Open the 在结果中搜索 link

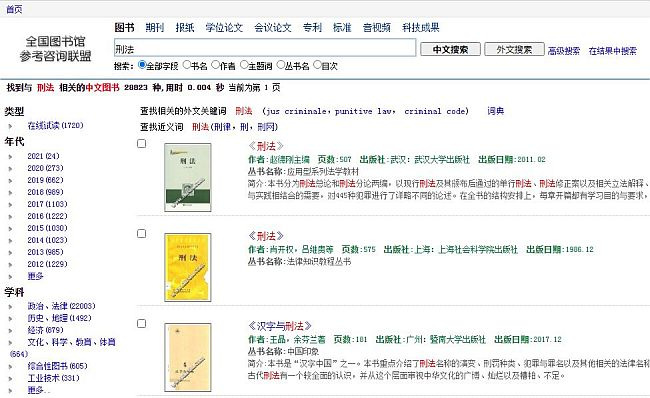click(x=613, y=51)
